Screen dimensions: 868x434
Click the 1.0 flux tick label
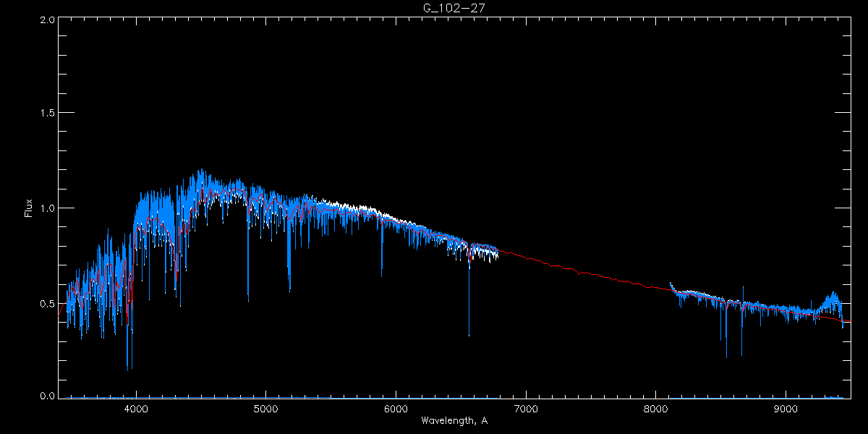[x=47, y=208]
